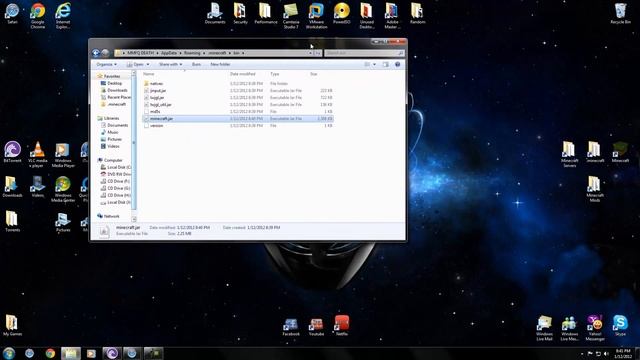This screenshot has width=640, height=360.
Task: Launch VMware Workstation shortcut
Action: 316,16
